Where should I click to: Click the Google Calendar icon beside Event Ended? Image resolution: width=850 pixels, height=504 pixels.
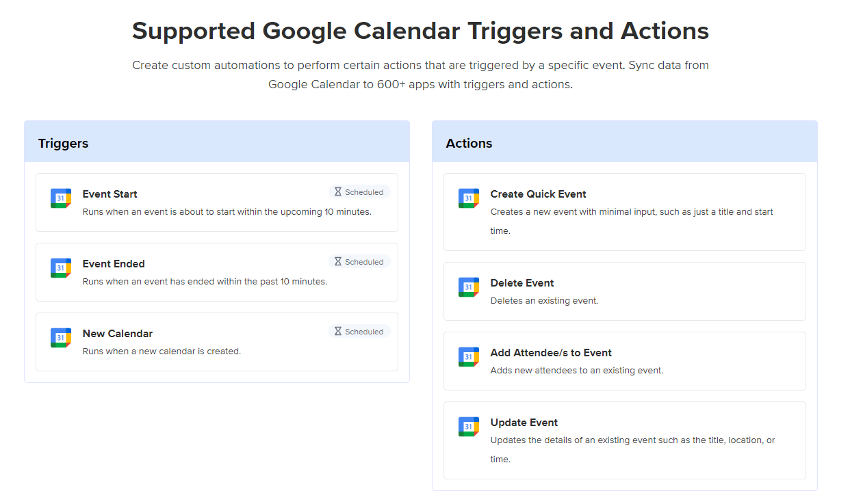click(60, 267)
